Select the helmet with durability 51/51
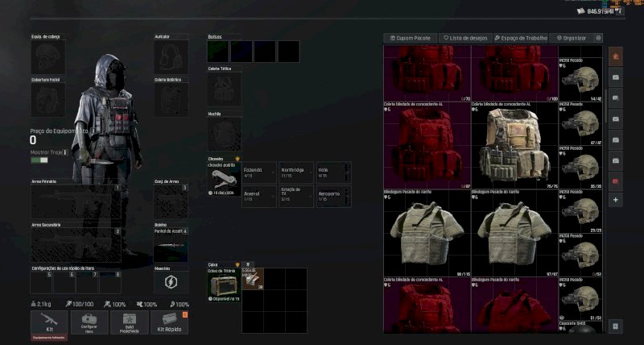This screenshot has width=644, height=345. point(580,299)
